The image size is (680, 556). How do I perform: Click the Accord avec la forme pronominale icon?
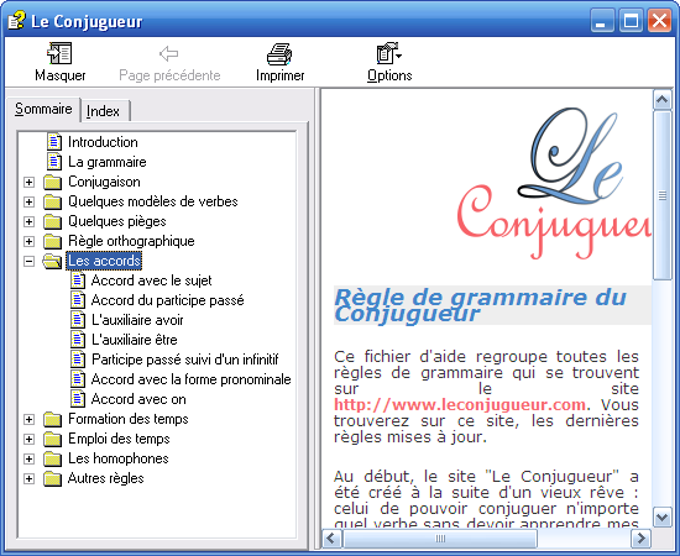point(78,379)
